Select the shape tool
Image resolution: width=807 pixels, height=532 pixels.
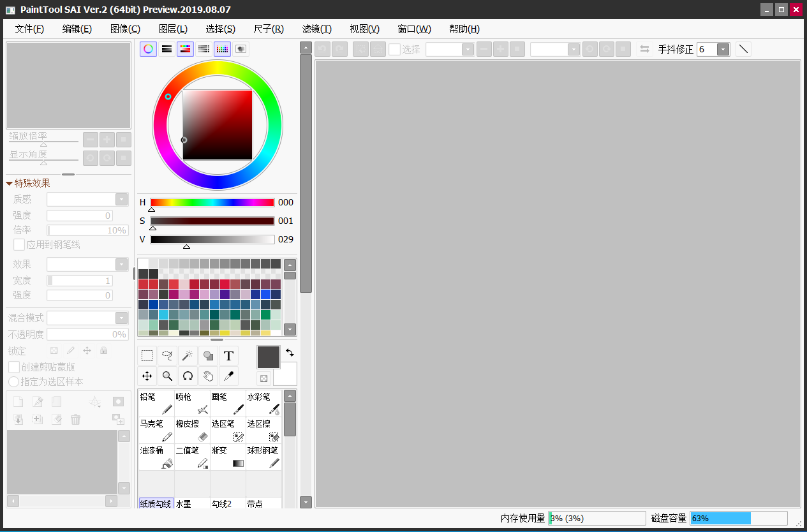pos(208,356)
